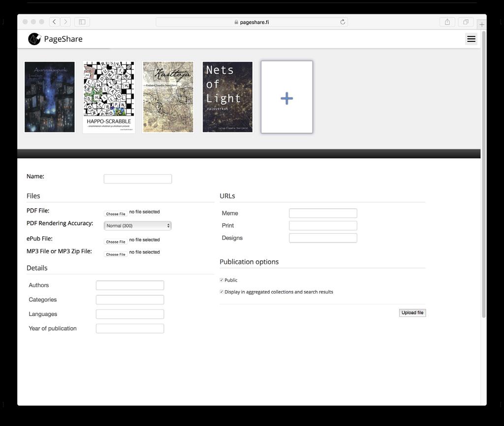Click 'no file selected' next to PDF File
Viewport: 504px width, 426px height.
click(144, 212)
